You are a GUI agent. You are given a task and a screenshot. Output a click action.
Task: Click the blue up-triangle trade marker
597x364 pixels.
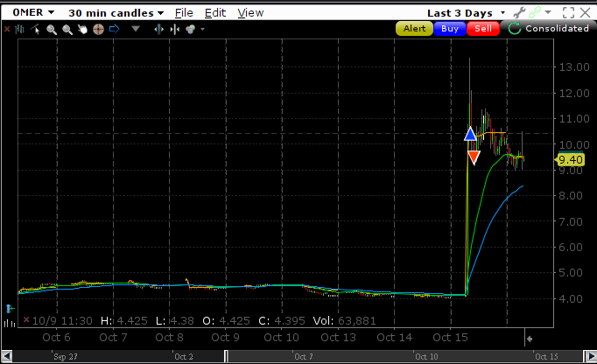(471, 134)
